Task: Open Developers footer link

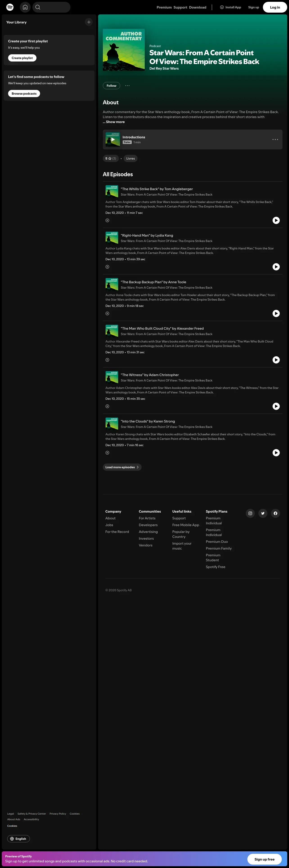Action: click(x=148, y=525)
